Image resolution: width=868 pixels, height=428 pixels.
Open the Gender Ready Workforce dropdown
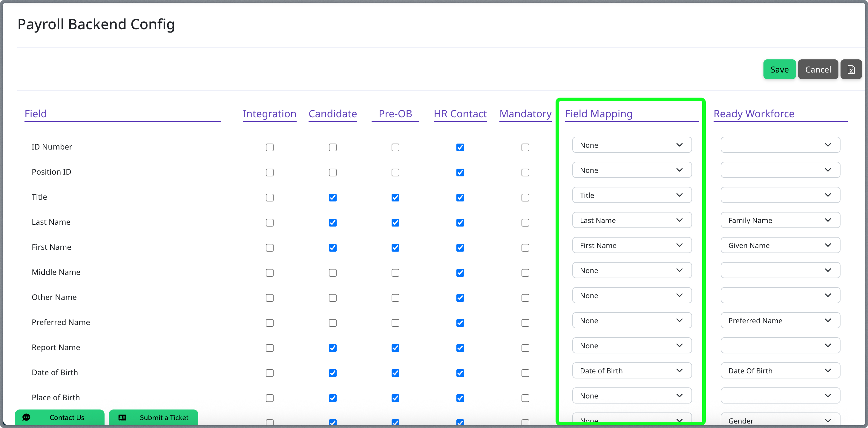(780, 420)
